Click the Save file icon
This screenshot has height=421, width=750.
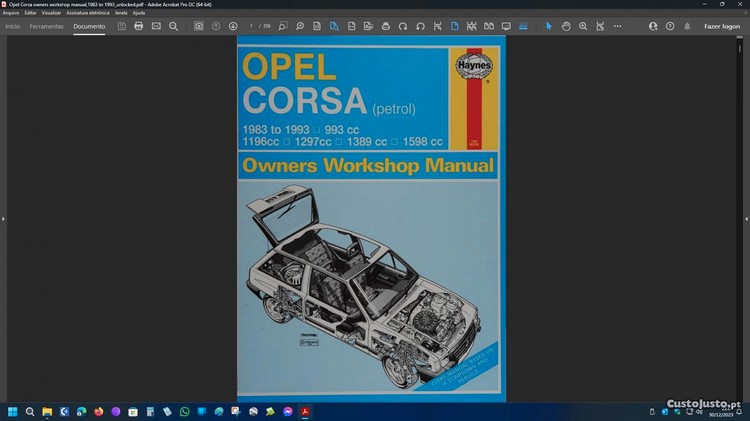122,26
